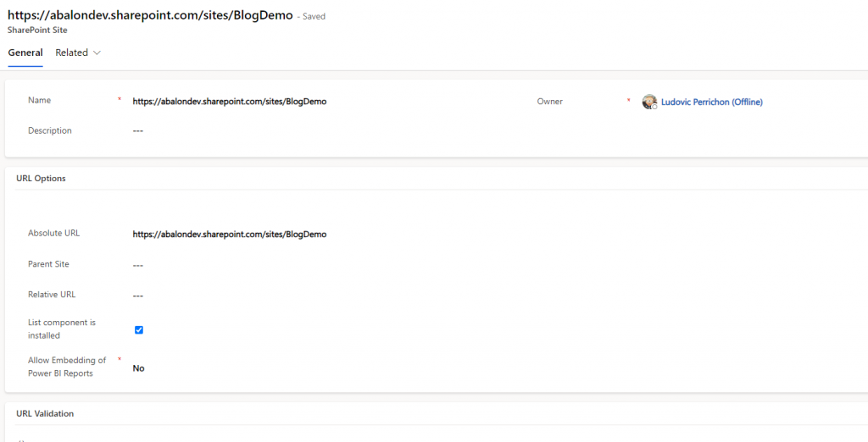868x442 pixels.
Task: Open the Related tab
Action: (x=71, y=52)
